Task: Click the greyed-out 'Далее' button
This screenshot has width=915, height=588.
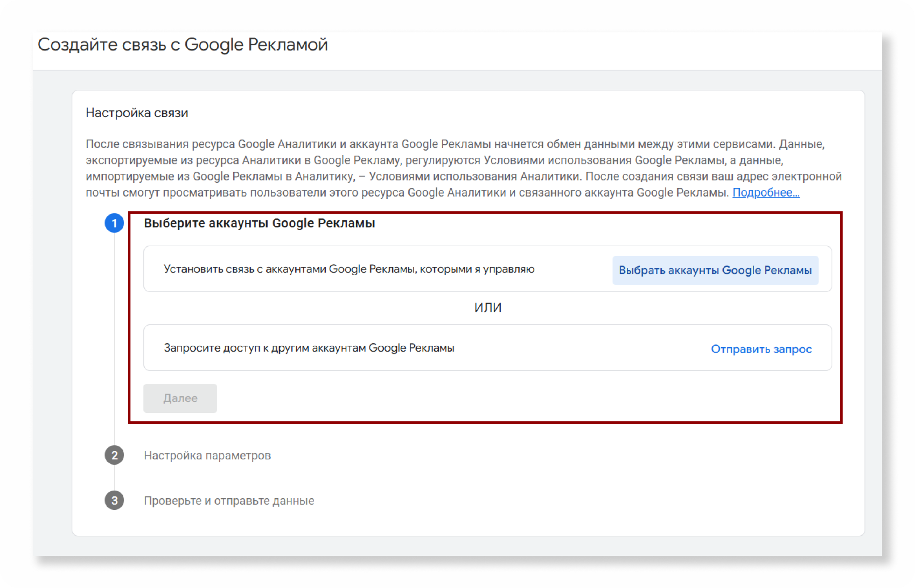Action: coord(180,398)
